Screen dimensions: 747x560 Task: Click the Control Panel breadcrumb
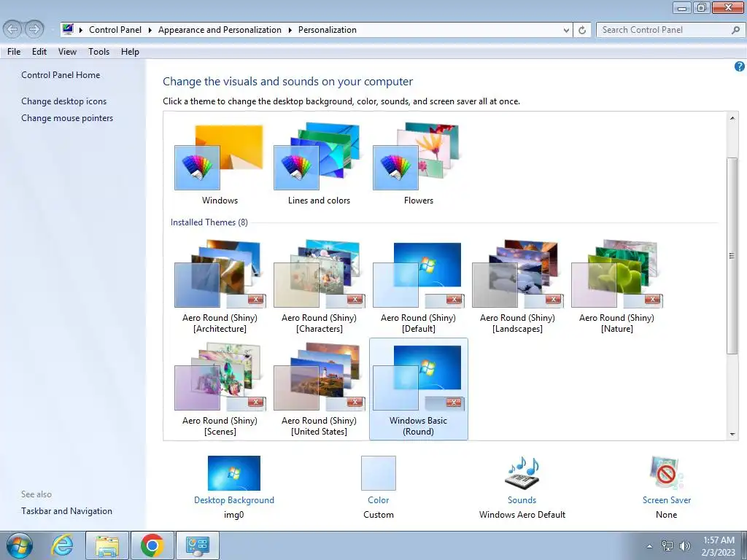pos(115,29)
